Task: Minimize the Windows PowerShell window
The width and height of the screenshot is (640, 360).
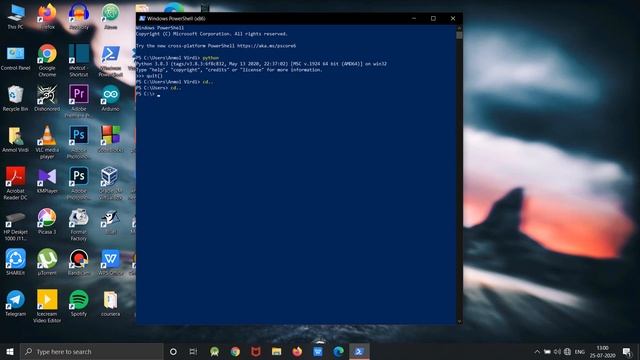Action: [414, 18]
